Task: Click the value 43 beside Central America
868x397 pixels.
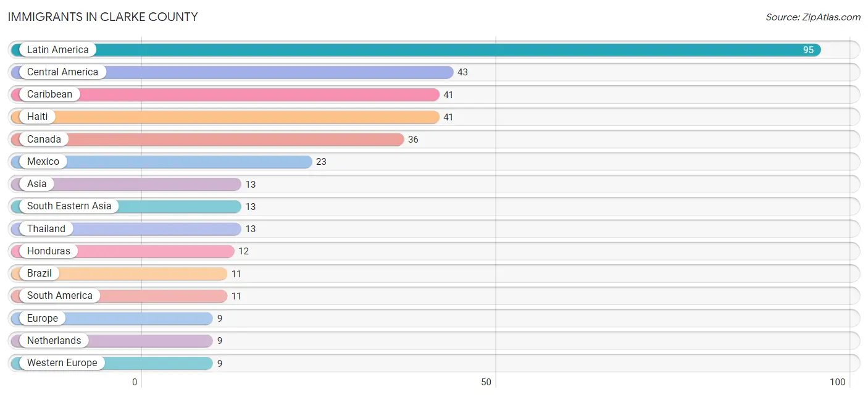Action: 462,72
